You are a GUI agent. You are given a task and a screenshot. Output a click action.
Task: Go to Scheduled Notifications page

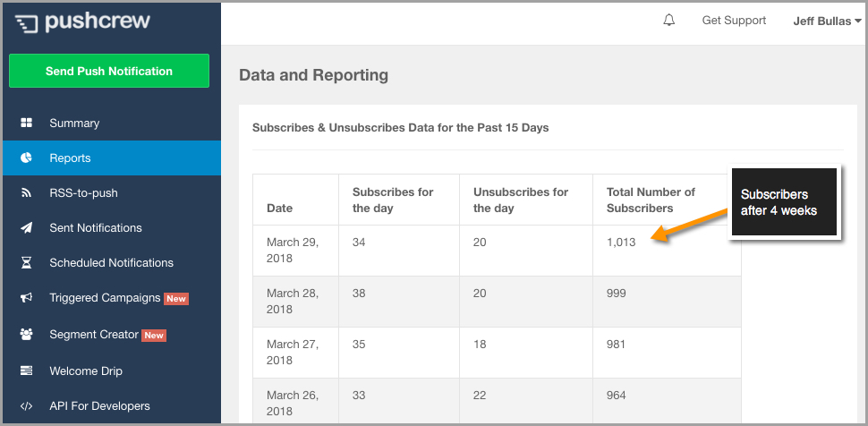[x=112, y=262]
